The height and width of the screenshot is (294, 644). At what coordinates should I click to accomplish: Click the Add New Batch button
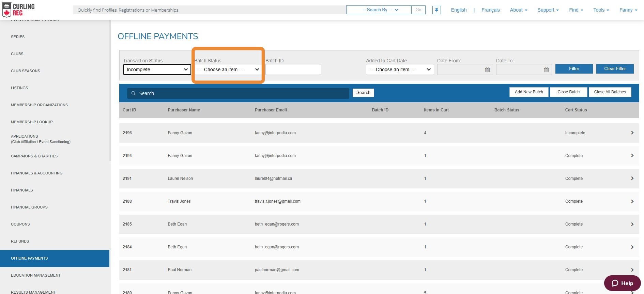point(529,92)
